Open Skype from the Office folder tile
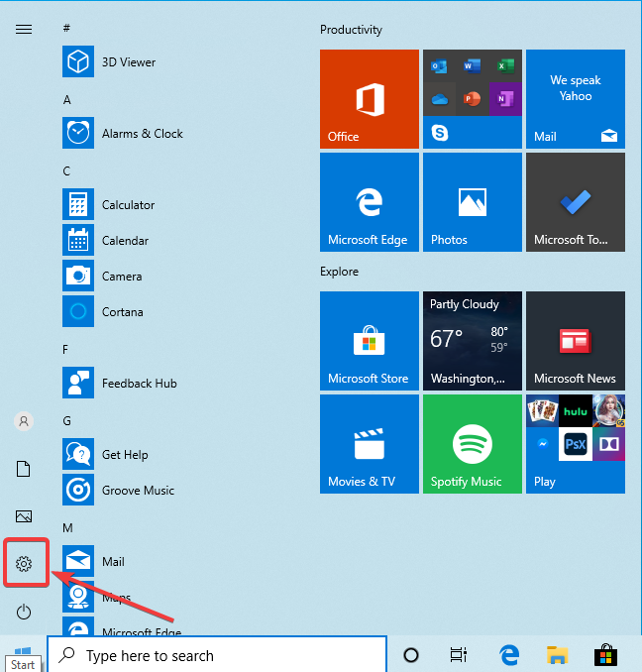The image size is (642, 672). click(x=440, y=133)
